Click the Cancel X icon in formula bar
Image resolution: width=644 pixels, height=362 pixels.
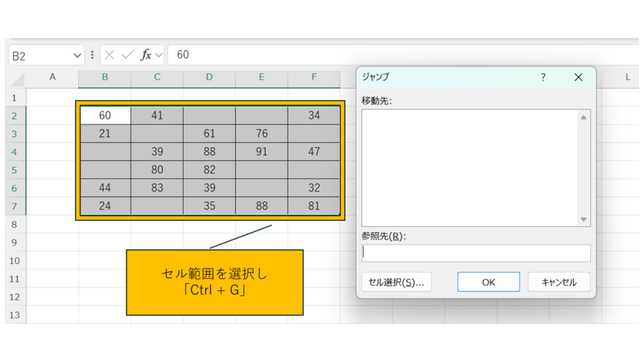[x=109, y=55]
